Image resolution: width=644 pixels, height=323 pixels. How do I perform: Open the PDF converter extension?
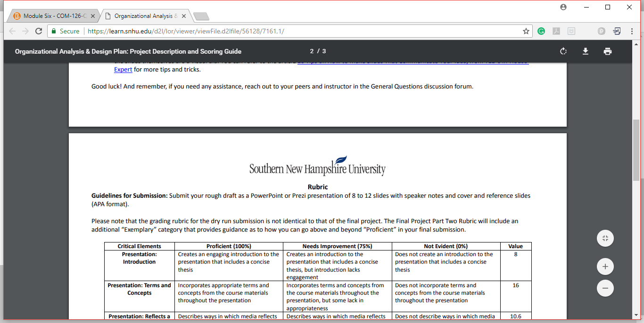click(617, 31)
